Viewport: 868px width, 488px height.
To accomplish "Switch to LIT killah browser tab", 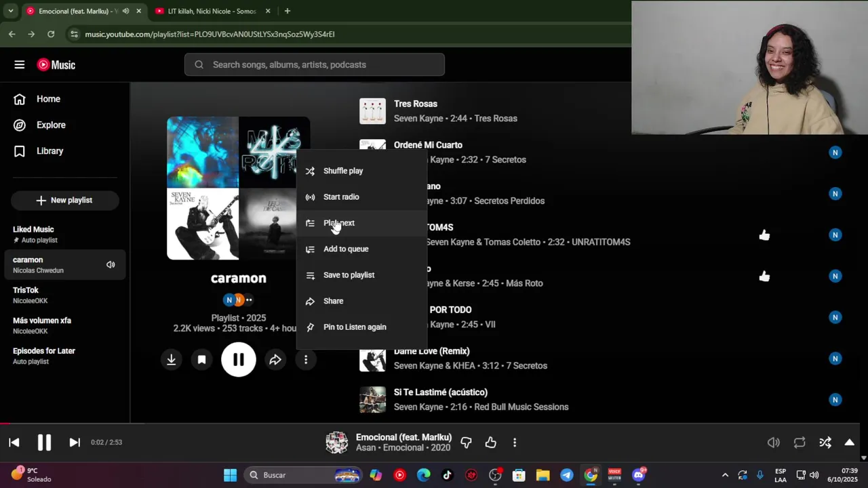I will 212,11.
